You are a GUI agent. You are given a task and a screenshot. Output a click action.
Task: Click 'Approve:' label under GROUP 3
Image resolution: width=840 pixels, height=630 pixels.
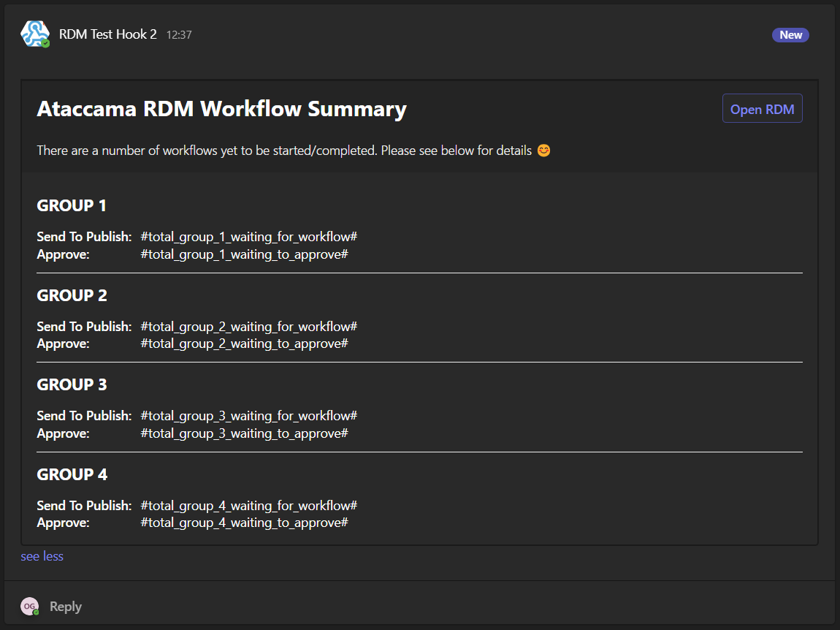pyautogui.click(x=64, y=433)
